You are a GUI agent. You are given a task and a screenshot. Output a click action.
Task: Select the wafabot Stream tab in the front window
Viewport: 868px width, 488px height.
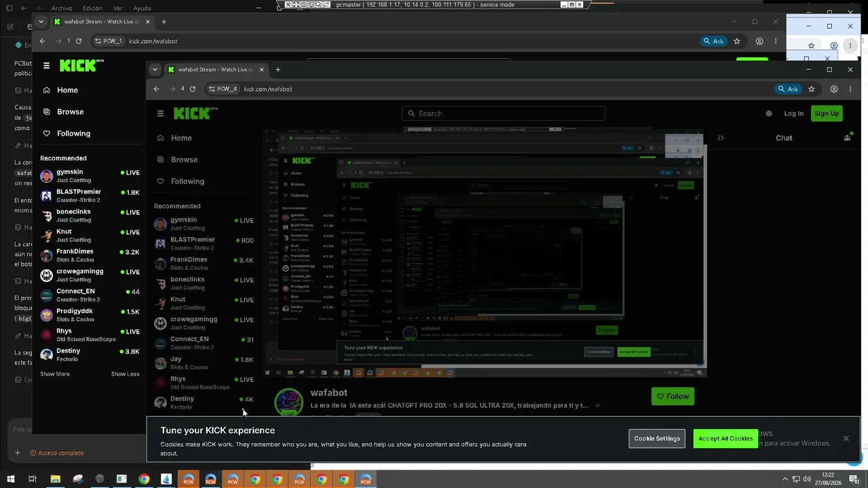click(215, 69)
